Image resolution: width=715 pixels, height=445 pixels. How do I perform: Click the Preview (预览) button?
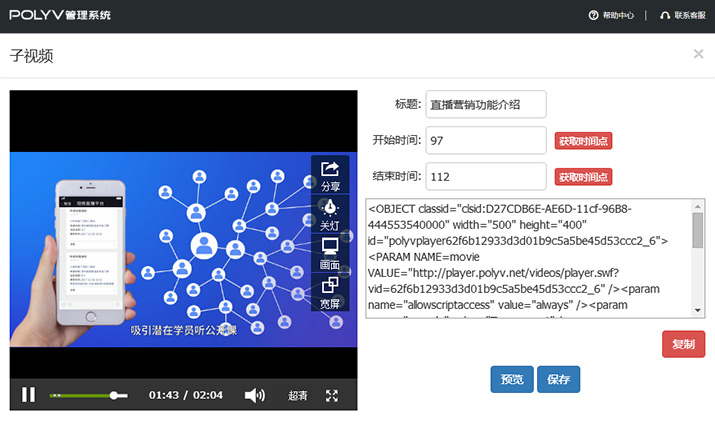point(511,379)
